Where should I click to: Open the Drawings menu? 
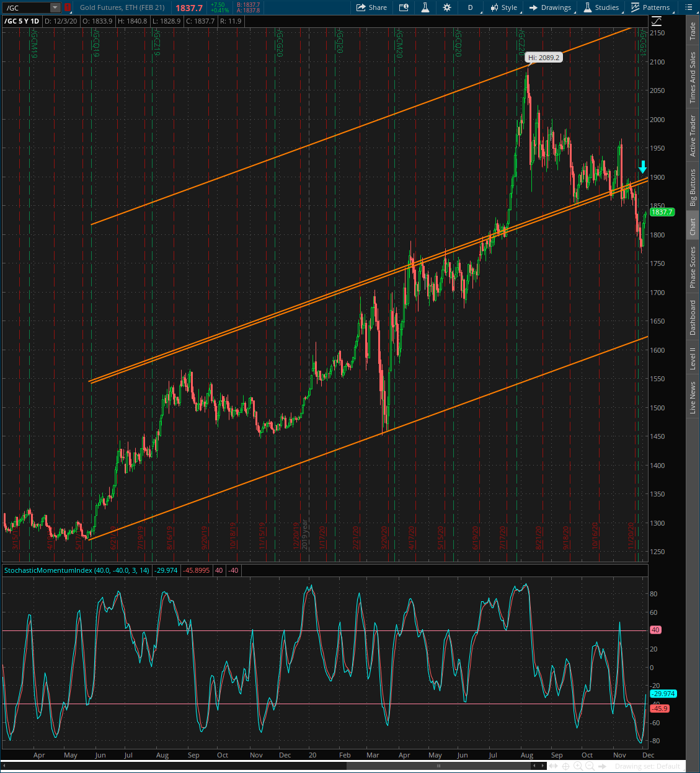pyautogui.click(x=550, y=7)
